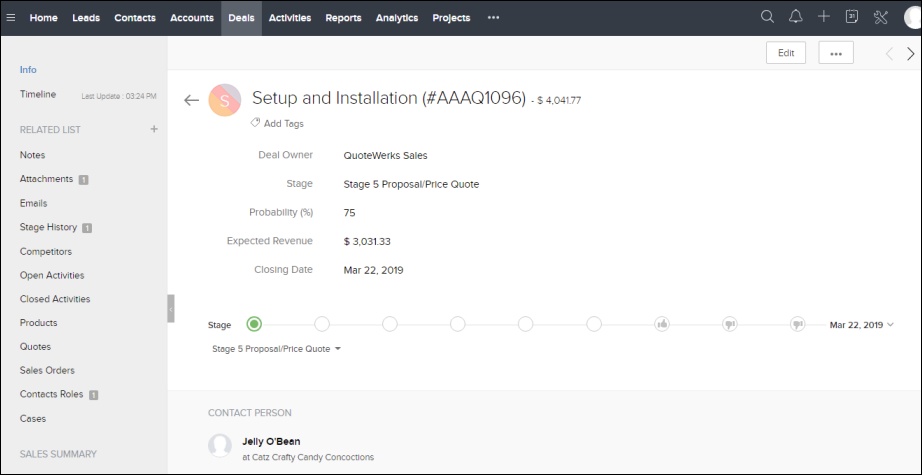Image resolution: width=922 pixels, height=475 pixels.
Task: Select the last thumbs-down stage marker
Action: click(797, 324)
